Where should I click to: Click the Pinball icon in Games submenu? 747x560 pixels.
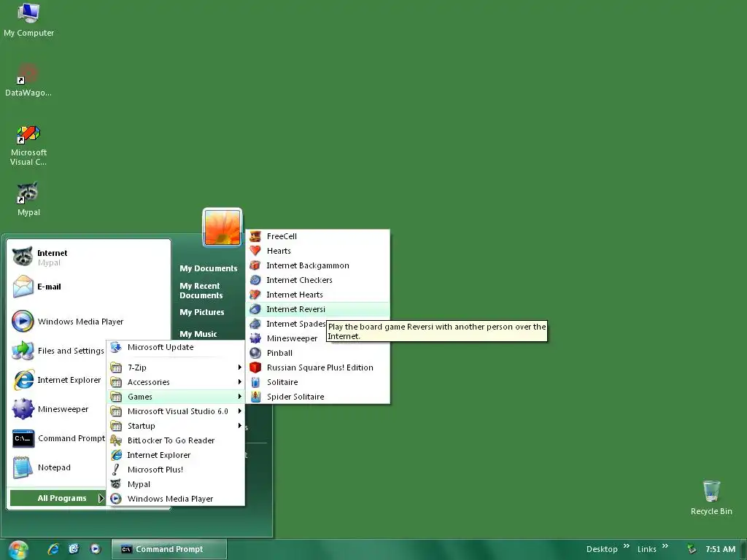[255, 353]
